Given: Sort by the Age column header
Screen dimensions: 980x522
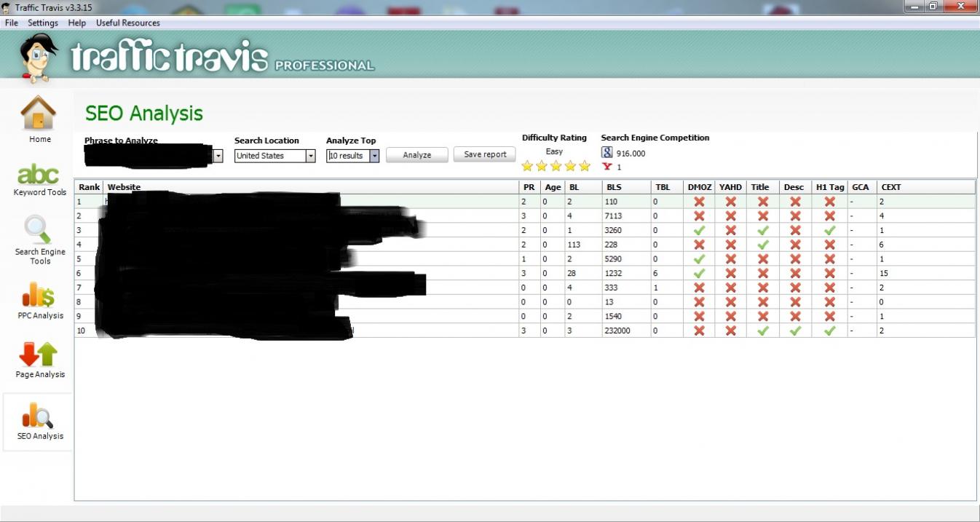Looking at the screenshot, I should click(x=553, y=187).
